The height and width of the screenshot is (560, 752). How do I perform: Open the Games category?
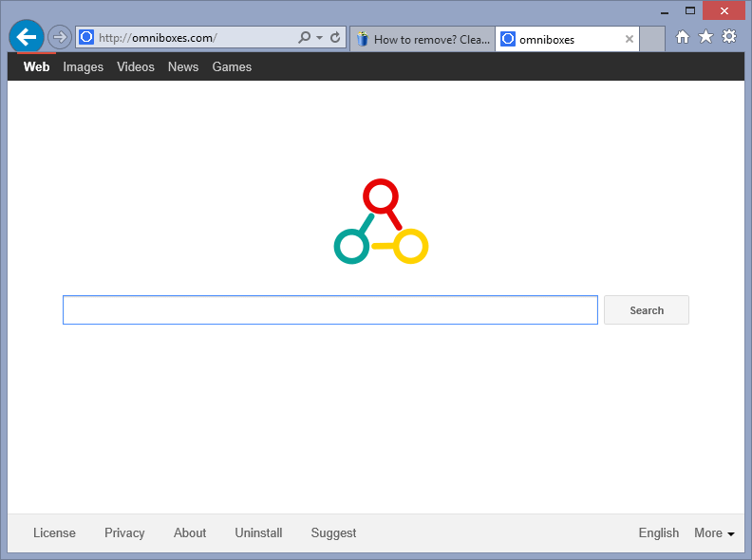232,66
